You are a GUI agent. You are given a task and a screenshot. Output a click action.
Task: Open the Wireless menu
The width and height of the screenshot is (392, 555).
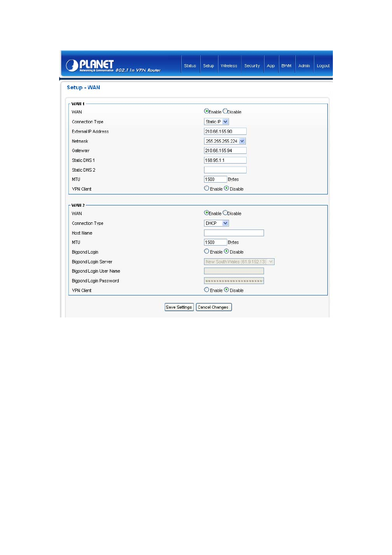point(229,66)
